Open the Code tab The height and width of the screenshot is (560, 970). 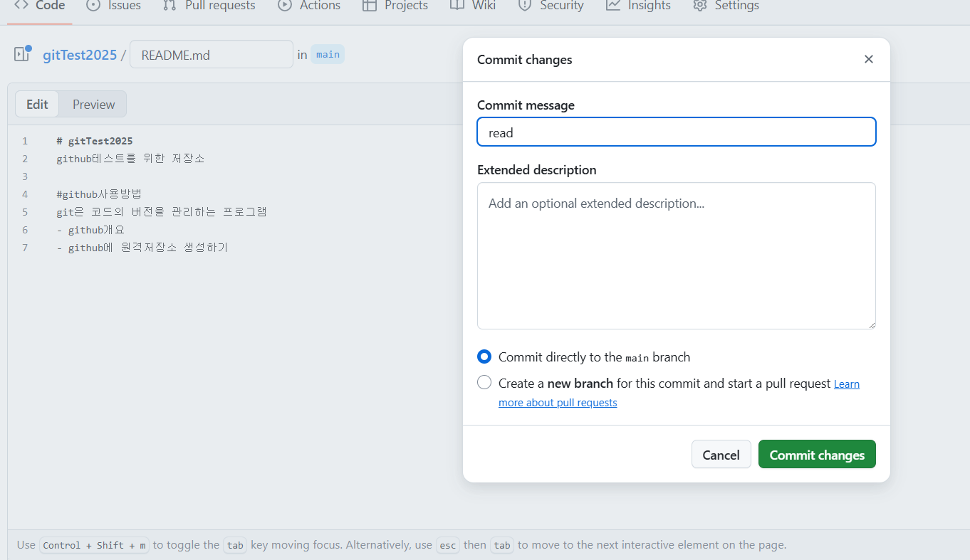[x=40, y=6]
